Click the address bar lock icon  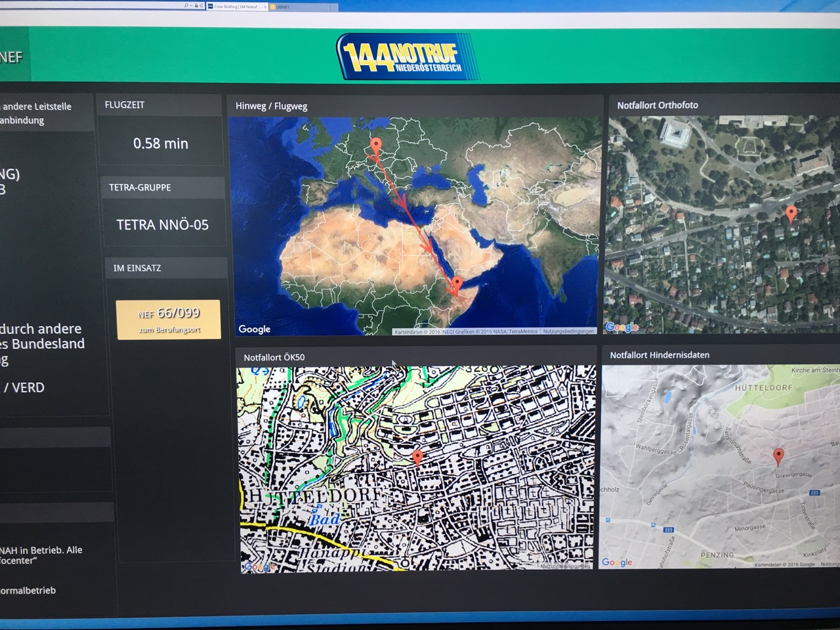[196, 6]
